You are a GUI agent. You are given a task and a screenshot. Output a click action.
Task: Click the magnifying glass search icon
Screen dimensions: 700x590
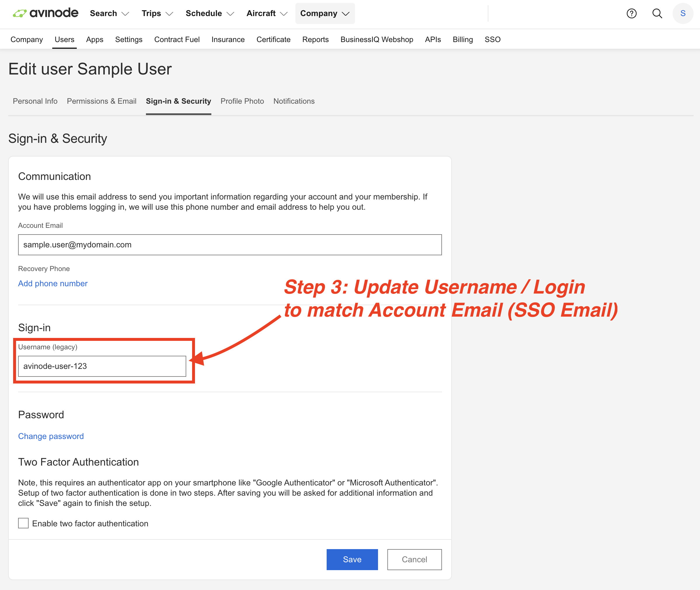click(657, 13)
